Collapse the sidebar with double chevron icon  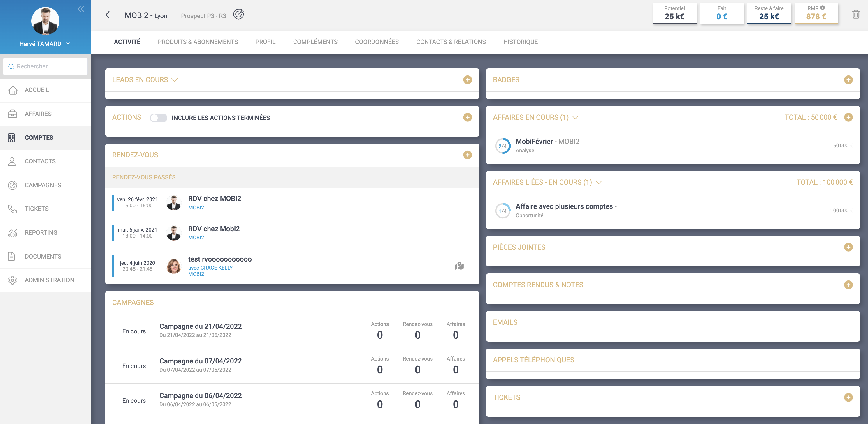81,9
